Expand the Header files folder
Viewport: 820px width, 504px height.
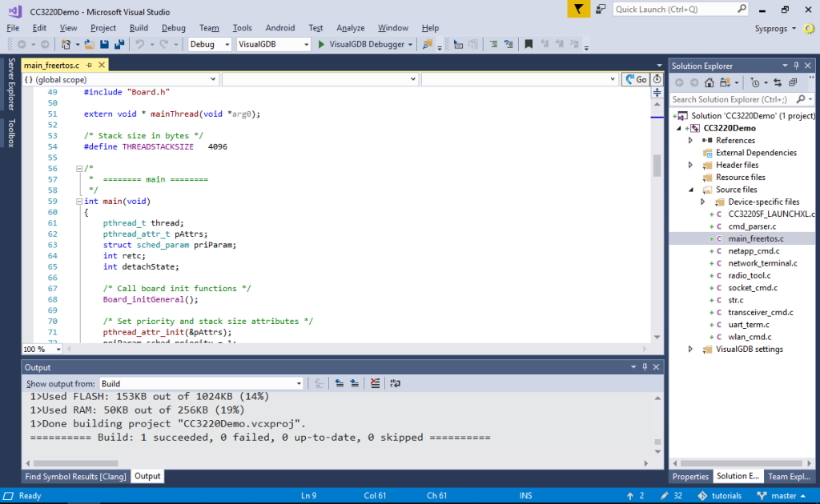(x=691, y=165)
